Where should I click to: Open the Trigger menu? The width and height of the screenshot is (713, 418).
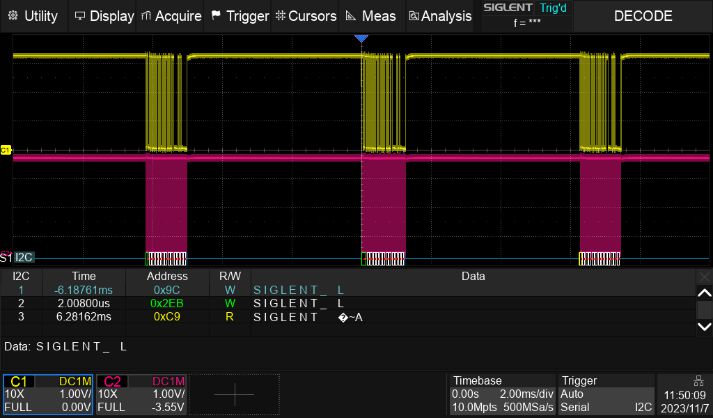(240, 16)
